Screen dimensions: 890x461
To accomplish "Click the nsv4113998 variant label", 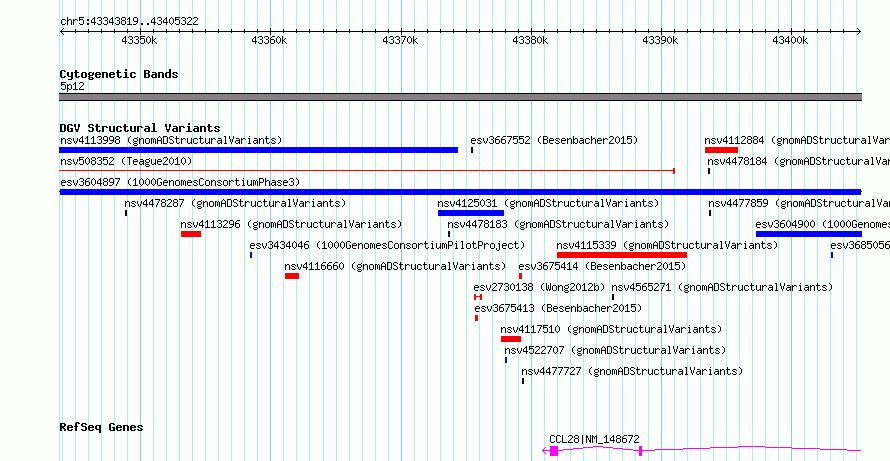I will [171, 140].
